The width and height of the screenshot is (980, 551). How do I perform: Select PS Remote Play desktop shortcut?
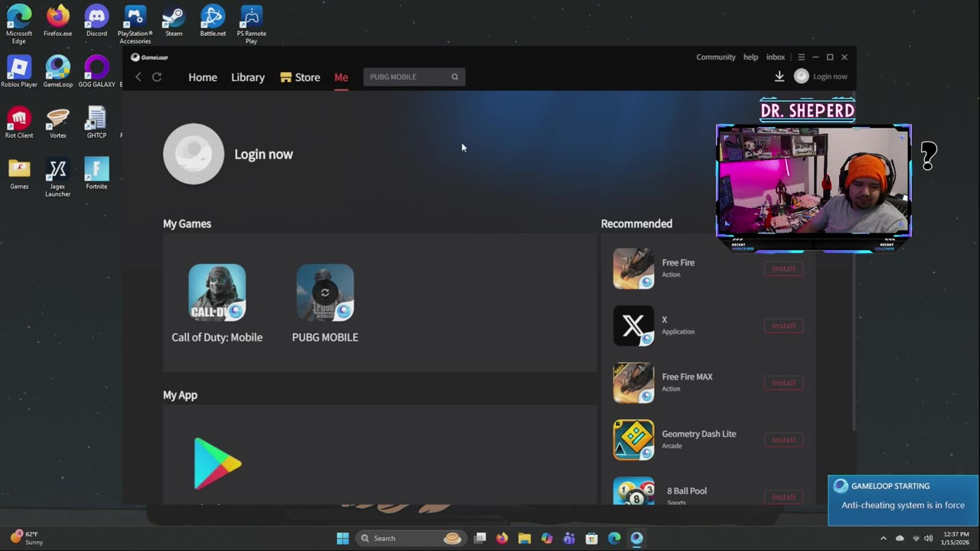click(251, 24)
